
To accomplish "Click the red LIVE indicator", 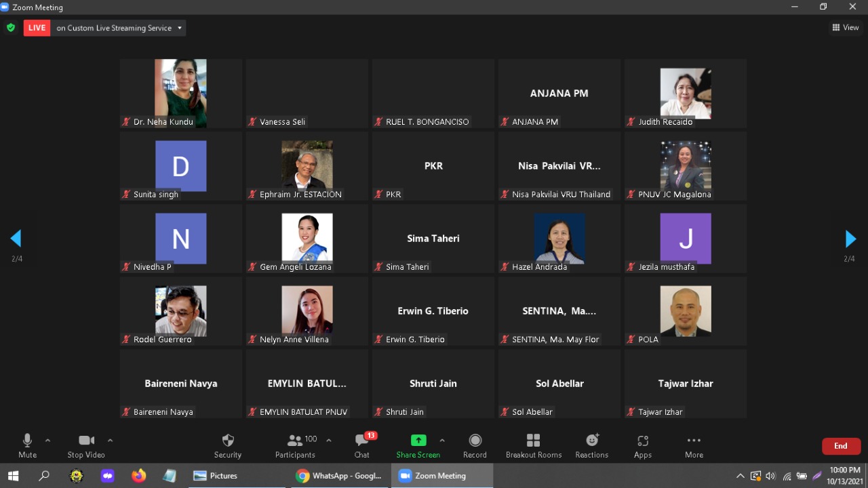I will click(x=37, y=28).
